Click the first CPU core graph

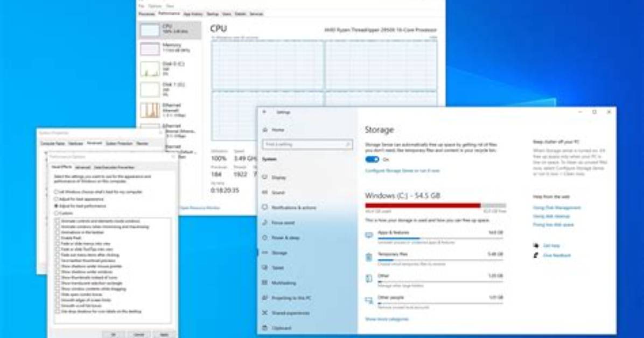pyautogui.click(x=268, y=65)
